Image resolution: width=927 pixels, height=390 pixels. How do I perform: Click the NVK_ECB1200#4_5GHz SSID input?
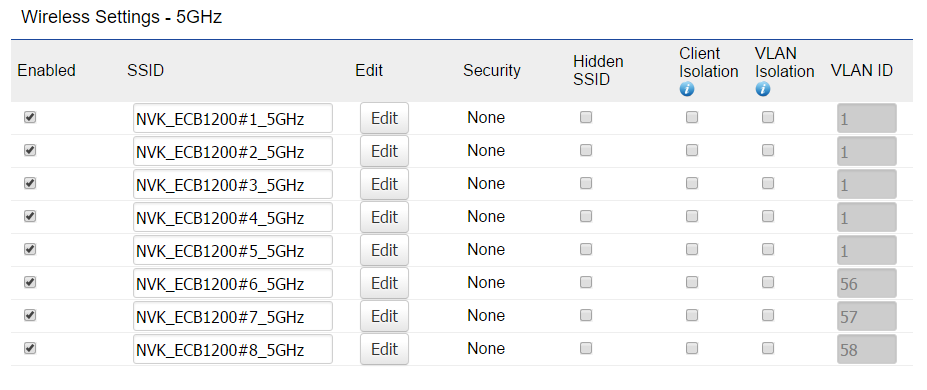pos(233,217)
